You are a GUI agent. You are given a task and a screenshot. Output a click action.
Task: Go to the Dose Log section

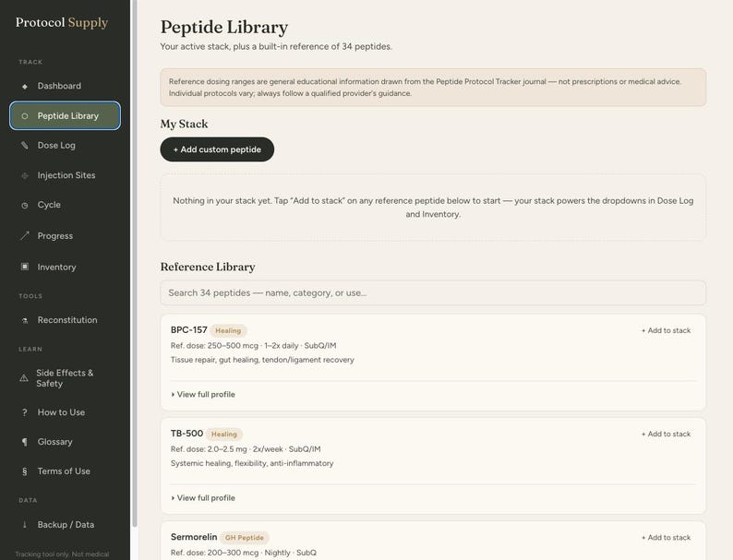pyautogui.click(x=65, y=145)
